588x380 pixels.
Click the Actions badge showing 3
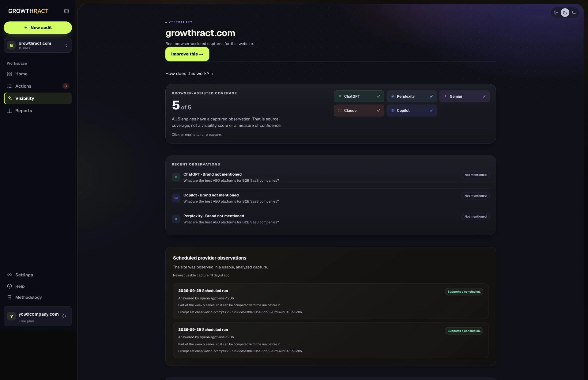tap(66, 86)
